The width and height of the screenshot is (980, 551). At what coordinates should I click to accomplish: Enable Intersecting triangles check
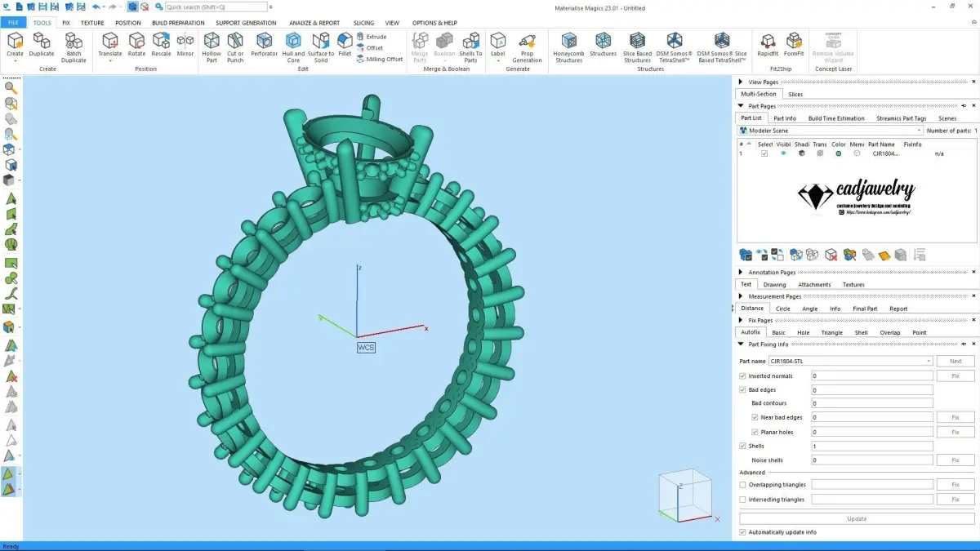click(742, 500)
